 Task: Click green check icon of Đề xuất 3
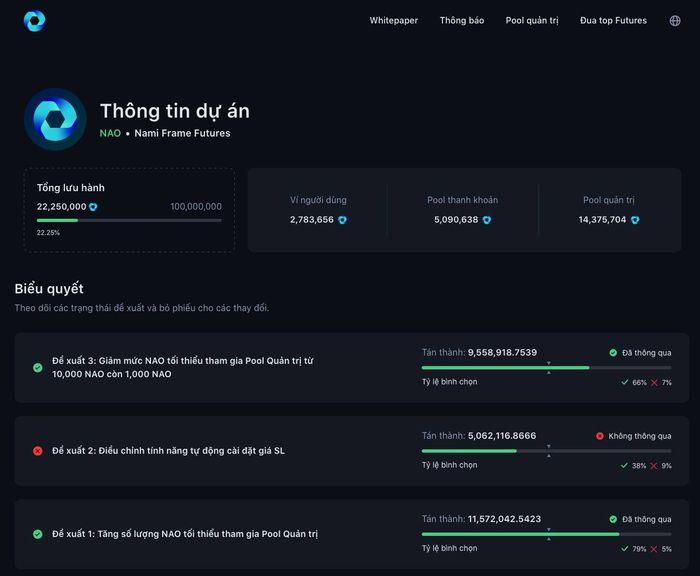pyautogui.click(x=38, y=367)
